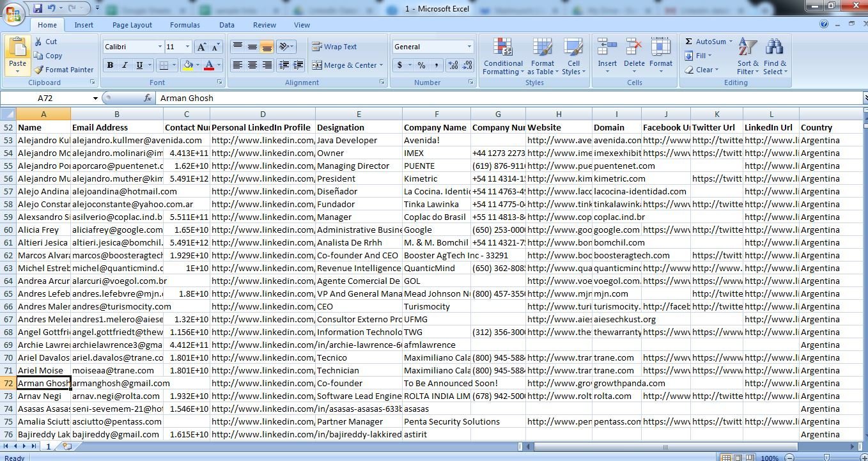Open the Page Layout tab
The width and height of the screenshot is (868, 461).
click(x=132, y=25)
